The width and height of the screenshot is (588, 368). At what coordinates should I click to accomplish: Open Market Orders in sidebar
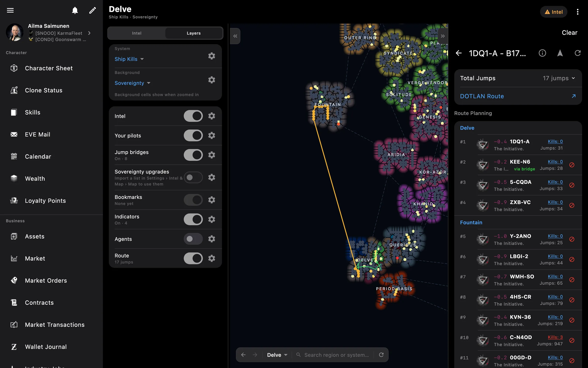[51, 280]
